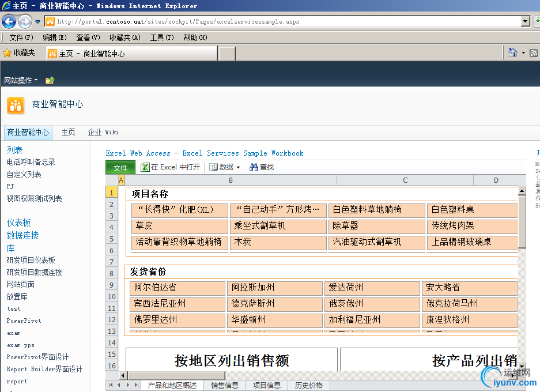Open the 电话呼叫备忘录 list link

point(31,162)
